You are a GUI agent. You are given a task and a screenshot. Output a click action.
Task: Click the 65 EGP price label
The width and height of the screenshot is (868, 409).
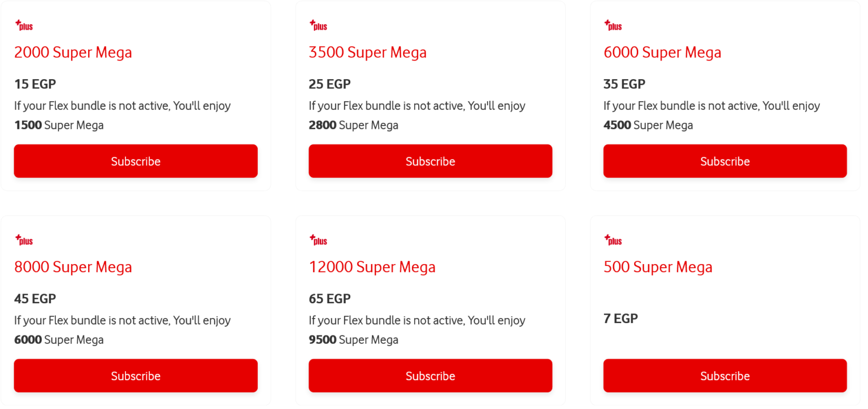(329, 299)
